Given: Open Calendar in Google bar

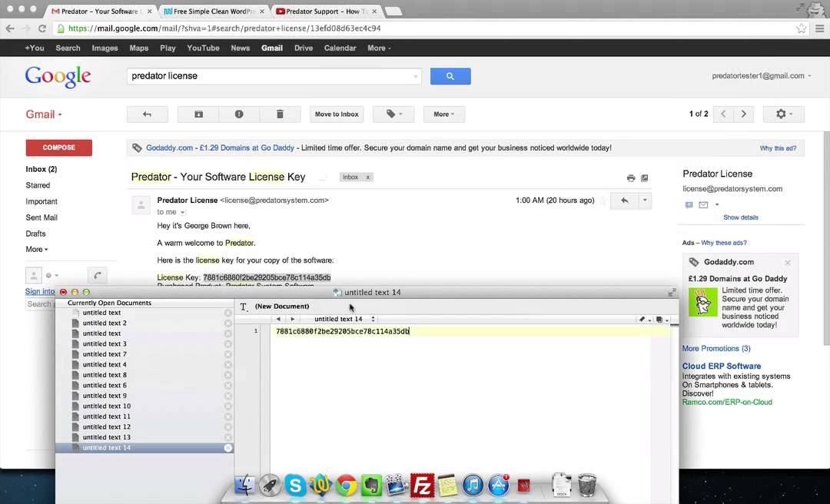Looking at the screenshot, I should click(340, 48).
